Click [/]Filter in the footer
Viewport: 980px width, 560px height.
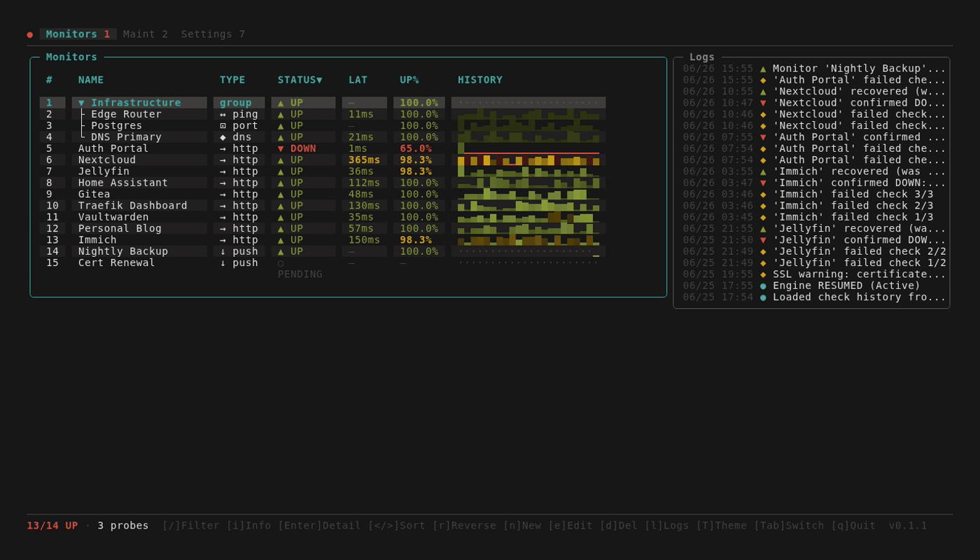(x=191, y=526)
